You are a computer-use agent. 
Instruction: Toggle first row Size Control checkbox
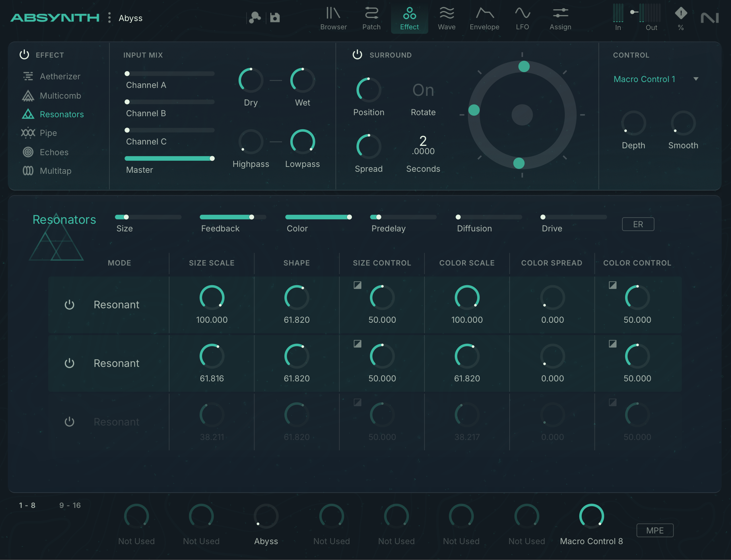[x=358, y=285]
